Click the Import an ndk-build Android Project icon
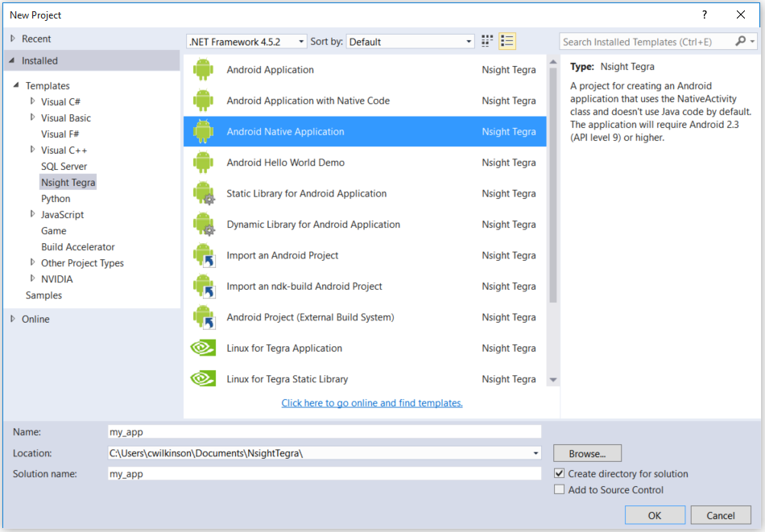This screenshot has width=765, height=532. click(204, 287)
